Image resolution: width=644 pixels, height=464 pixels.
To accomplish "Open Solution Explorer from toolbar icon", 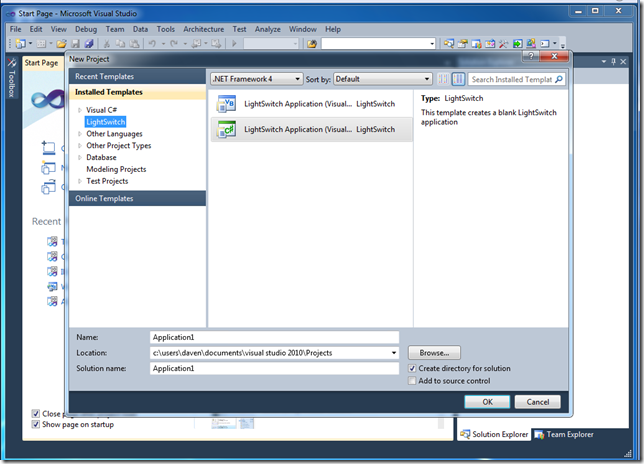I will pyautogui.click(x=449, y=44).
